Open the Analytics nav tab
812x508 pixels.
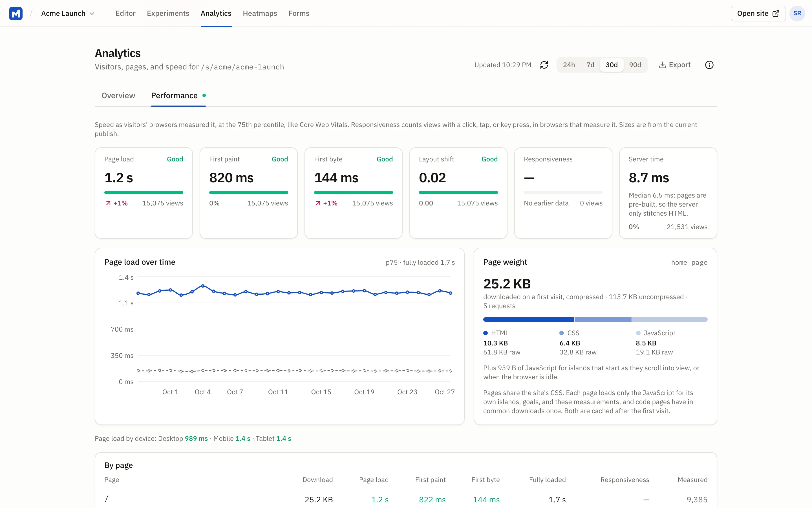216,14
